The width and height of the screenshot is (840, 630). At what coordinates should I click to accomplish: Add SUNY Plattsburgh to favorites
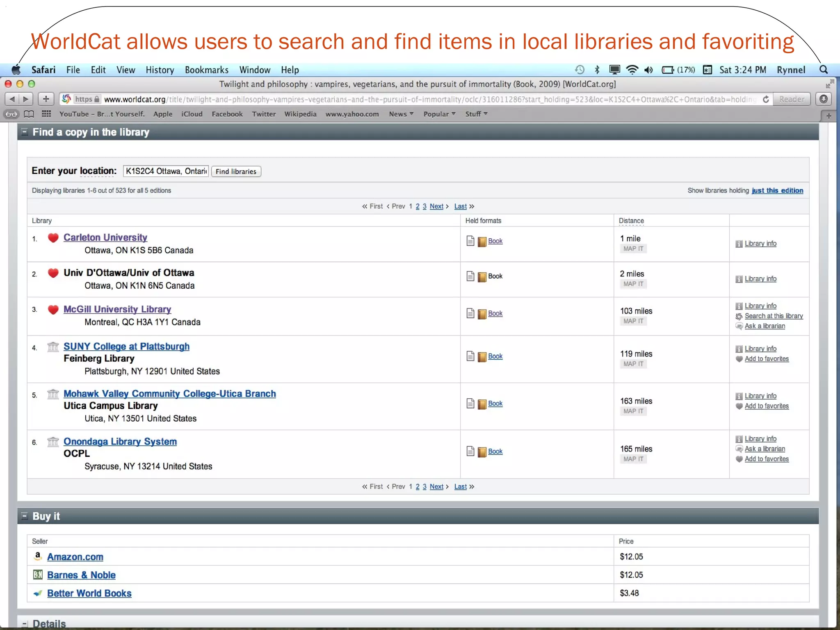766,359
